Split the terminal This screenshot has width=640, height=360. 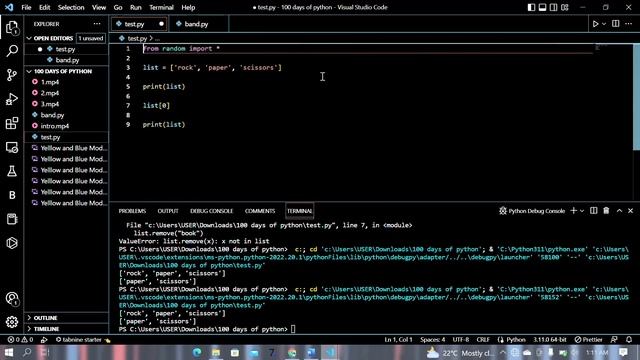[594, 211]
